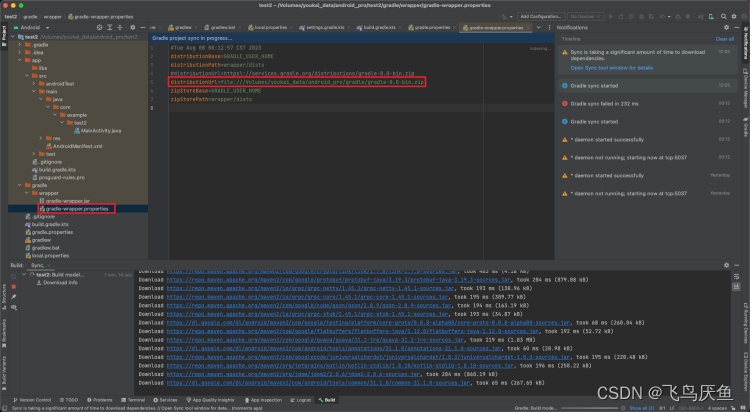This screenshot has width=750, height=412.
Task: Open the Gradle vertical side tab
Action: click(x=745, y=127)
